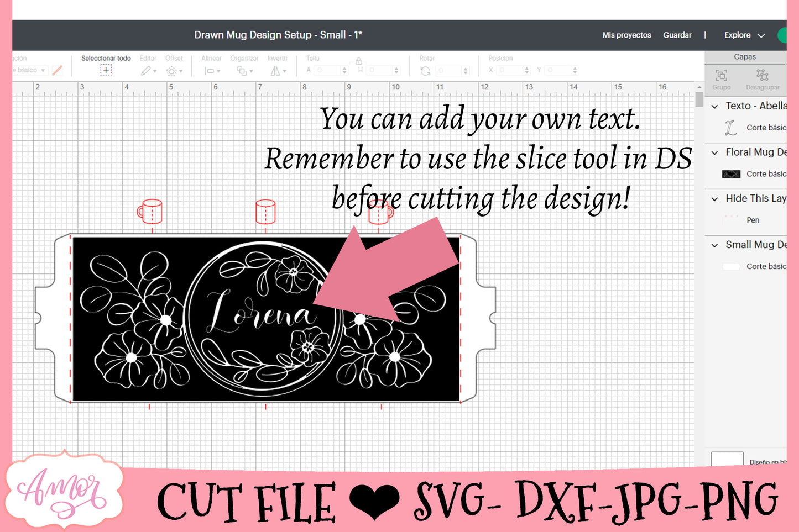Open the Organizar arrange tool

point(244,71)
